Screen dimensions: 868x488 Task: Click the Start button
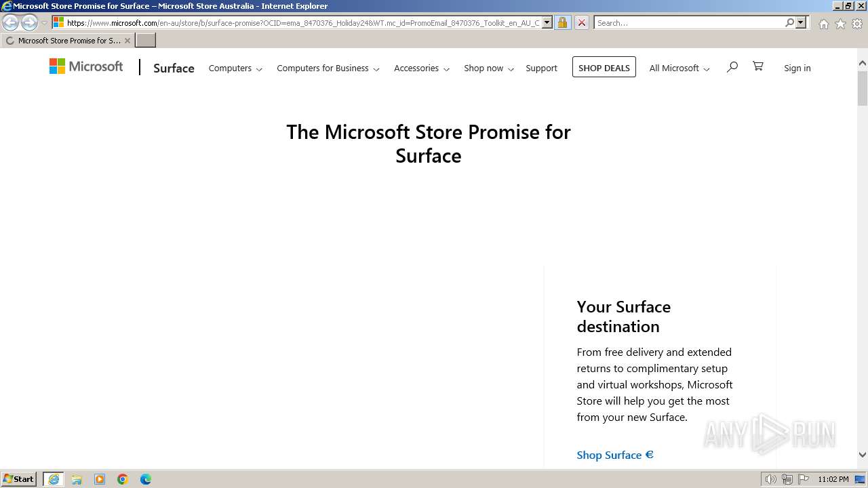pyautogui.click(x=19, y=479)
